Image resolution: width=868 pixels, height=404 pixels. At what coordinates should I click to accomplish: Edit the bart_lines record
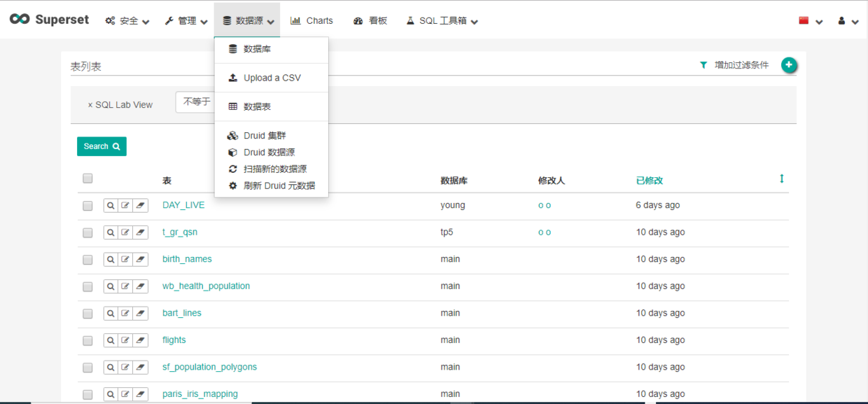tap(125, 313)
